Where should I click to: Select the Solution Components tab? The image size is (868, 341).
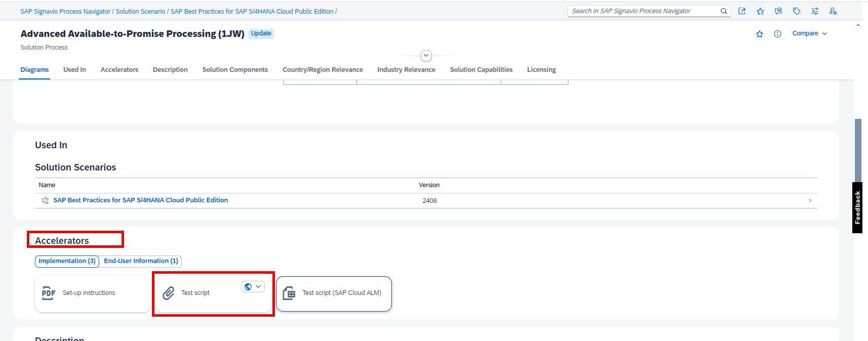click(235, 70)
